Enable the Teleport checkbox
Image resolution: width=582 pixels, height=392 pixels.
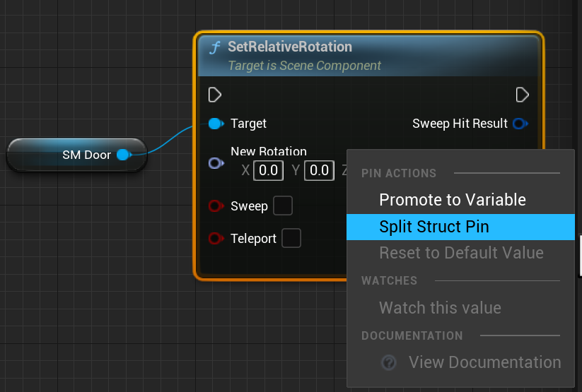coord(291,238)
